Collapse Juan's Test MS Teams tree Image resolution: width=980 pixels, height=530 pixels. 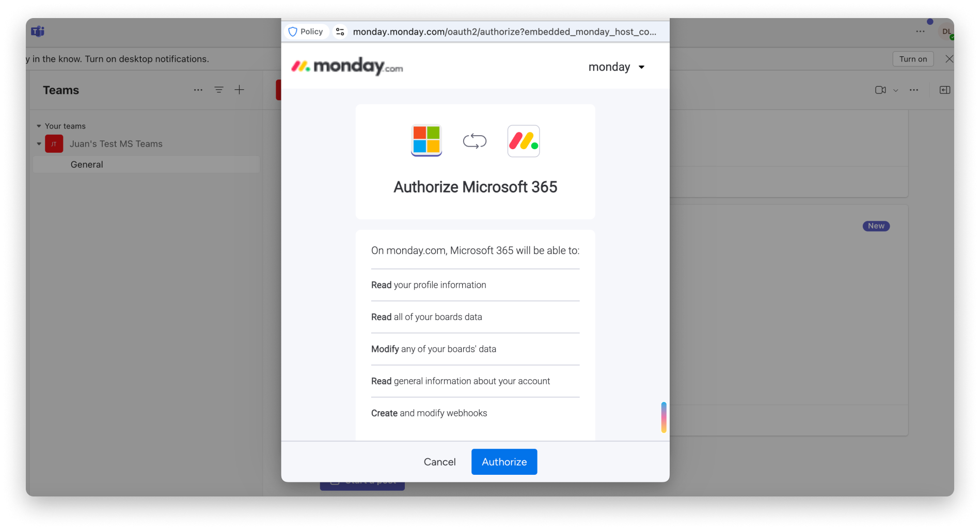pos(39,144)
